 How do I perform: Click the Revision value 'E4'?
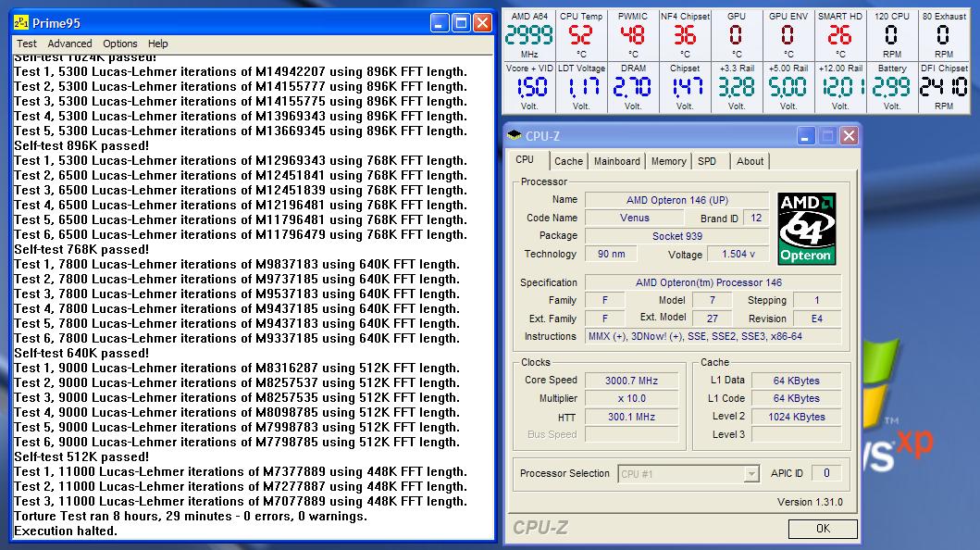point(817,319)
